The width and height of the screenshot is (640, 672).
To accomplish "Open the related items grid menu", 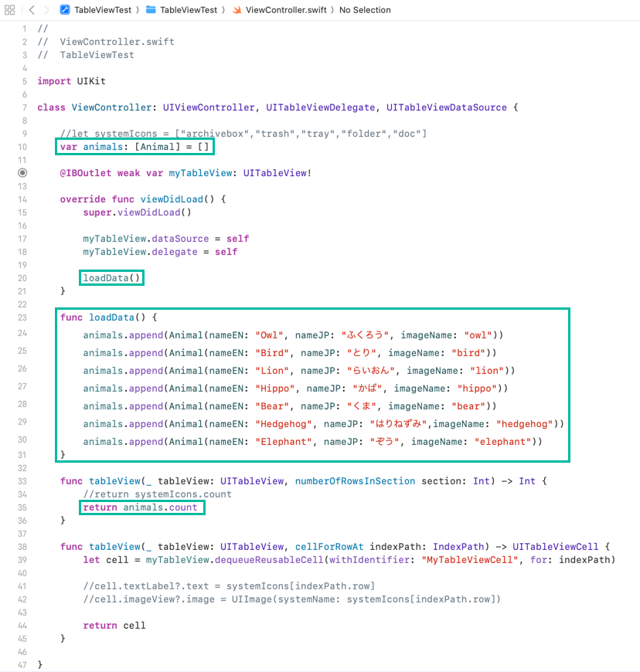I will click(x=9, y=10).
